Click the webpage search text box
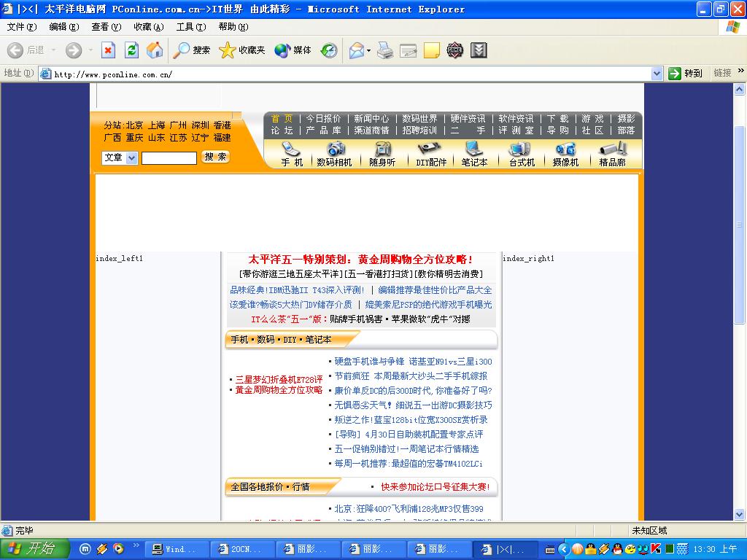This screenshot has height=560, width=747. [169, 157]
